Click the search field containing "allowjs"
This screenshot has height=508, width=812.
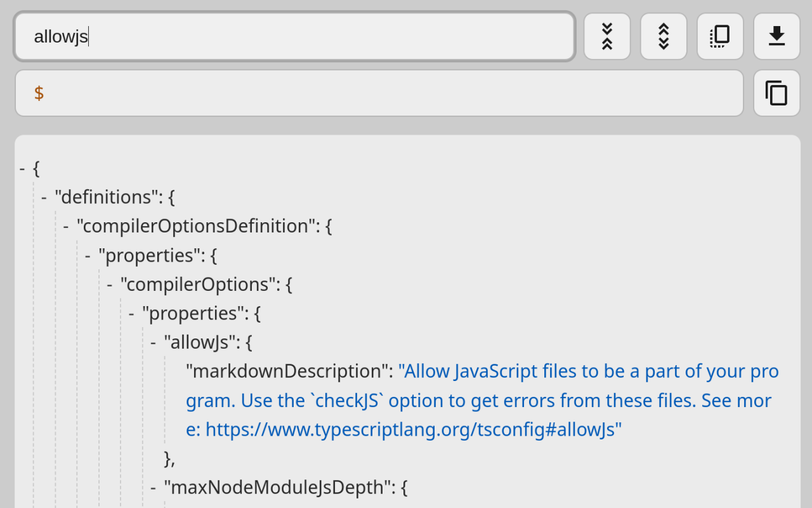click(x=294, y=36)
